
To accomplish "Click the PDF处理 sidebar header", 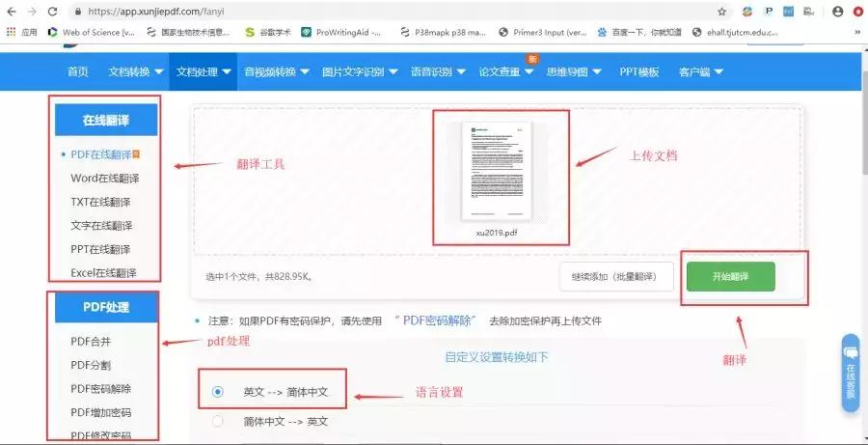I will point(106,307).
